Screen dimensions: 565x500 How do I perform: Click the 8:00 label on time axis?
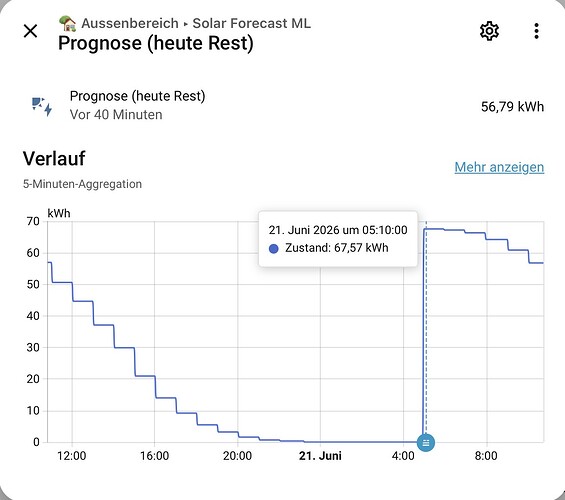486,456
